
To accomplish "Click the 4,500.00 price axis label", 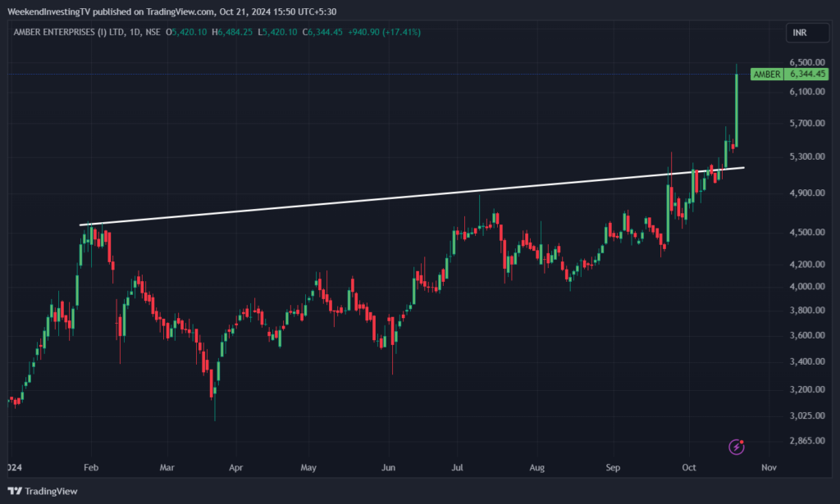I will click(807, 232).
